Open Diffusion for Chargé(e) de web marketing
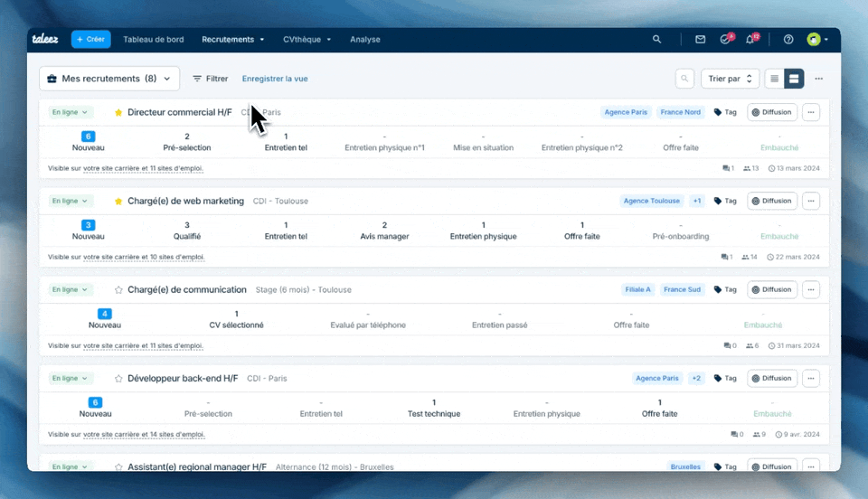Screen dimensions: 868x499 pyautogui.click(x=772, y=201)
